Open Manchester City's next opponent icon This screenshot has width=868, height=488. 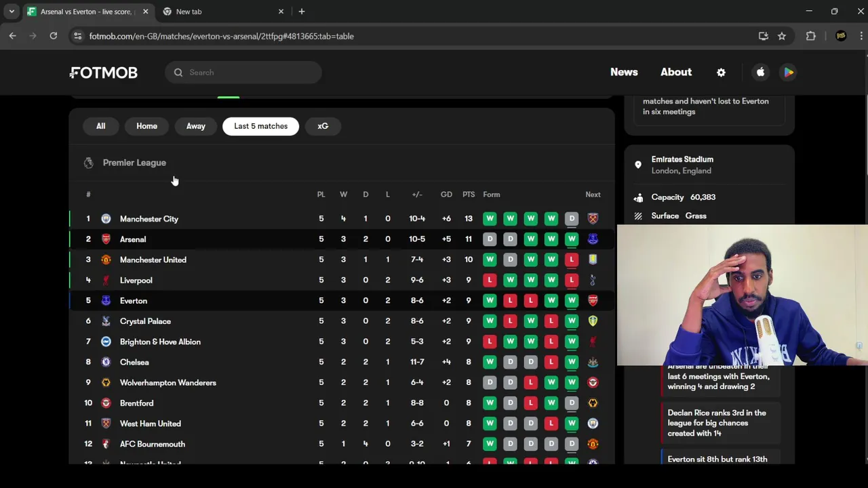593,219
